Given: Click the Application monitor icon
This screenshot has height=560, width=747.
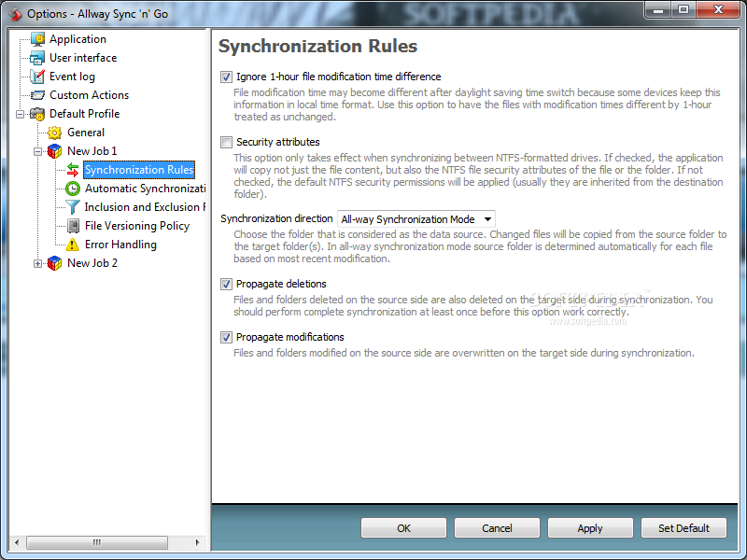Looking at the screenshot, I should 37,39.
